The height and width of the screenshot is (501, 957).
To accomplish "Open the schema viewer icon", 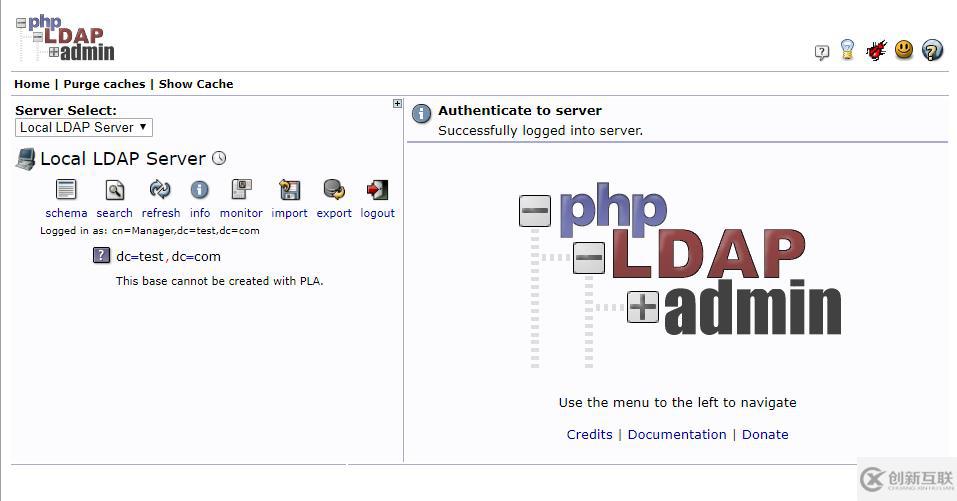I will tap(66, 190).
